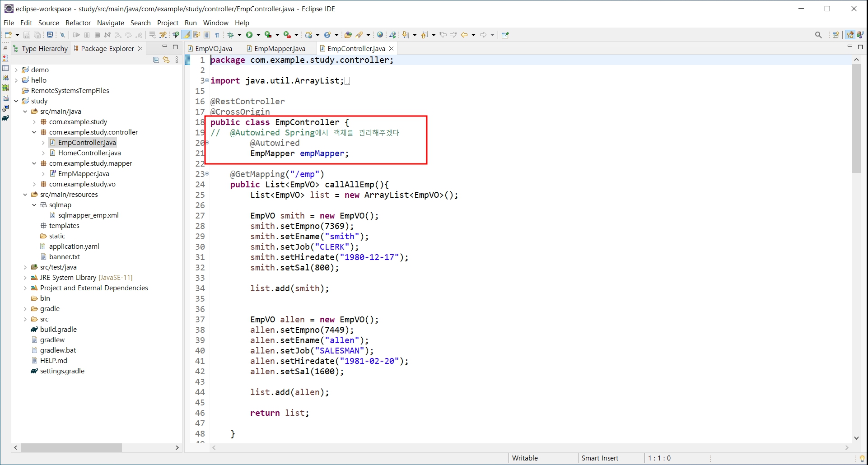Click the horizontal scrollbar under Package Explorer
The image size is (868, 465).
[71, 448]
